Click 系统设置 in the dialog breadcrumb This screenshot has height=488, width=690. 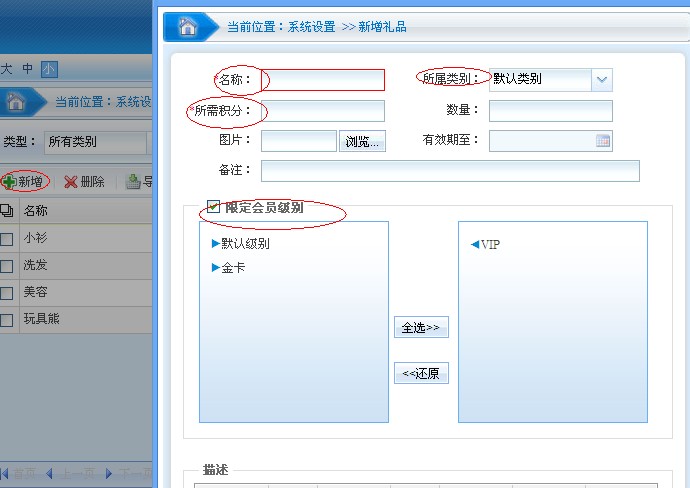pyautogui.click(x=312, y=27)
